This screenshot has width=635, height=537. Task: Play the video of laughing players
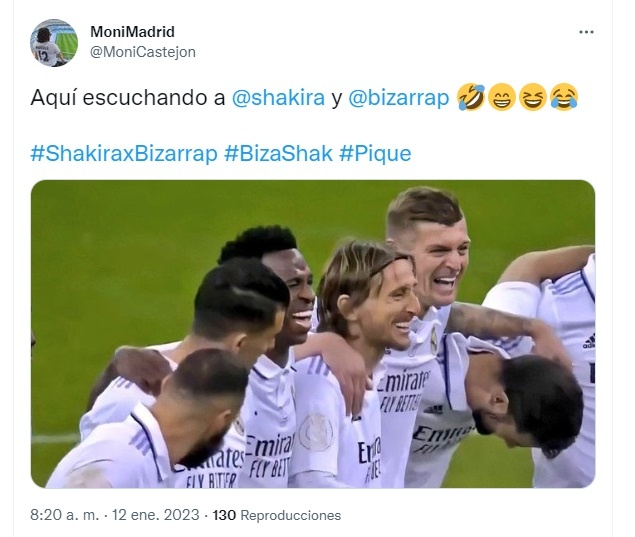coord(313,334)
